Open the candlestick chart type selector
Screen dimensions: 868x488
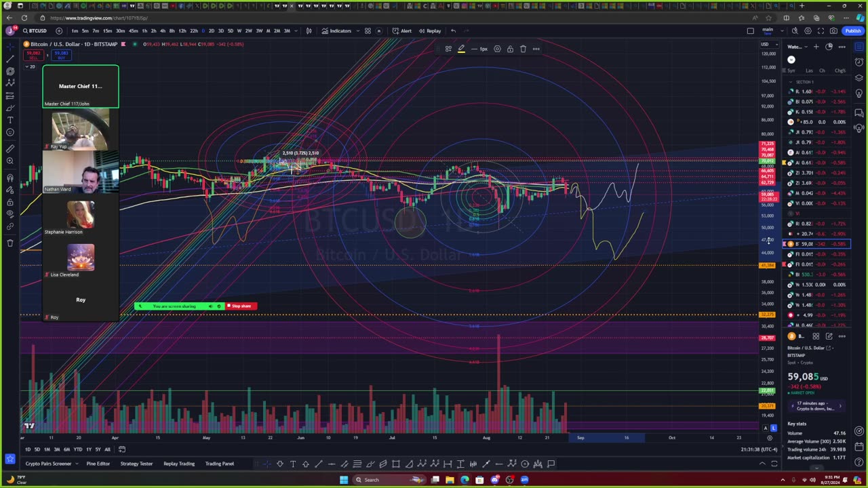309,30
